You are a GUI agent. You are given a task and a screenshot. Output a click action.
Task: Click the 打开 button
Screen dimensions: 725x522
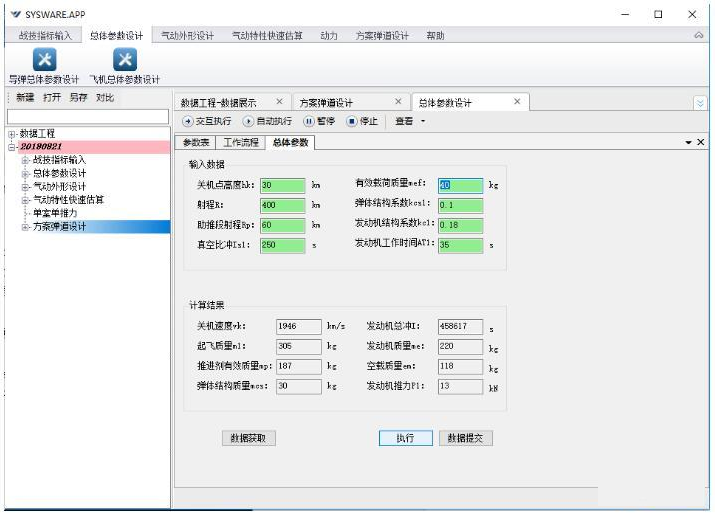point(52,98)
